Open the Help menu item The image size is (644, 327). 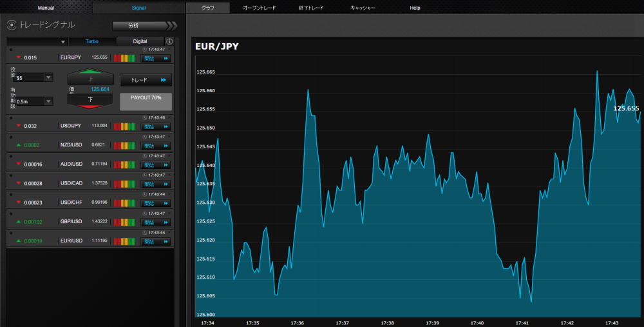[415, 8]
